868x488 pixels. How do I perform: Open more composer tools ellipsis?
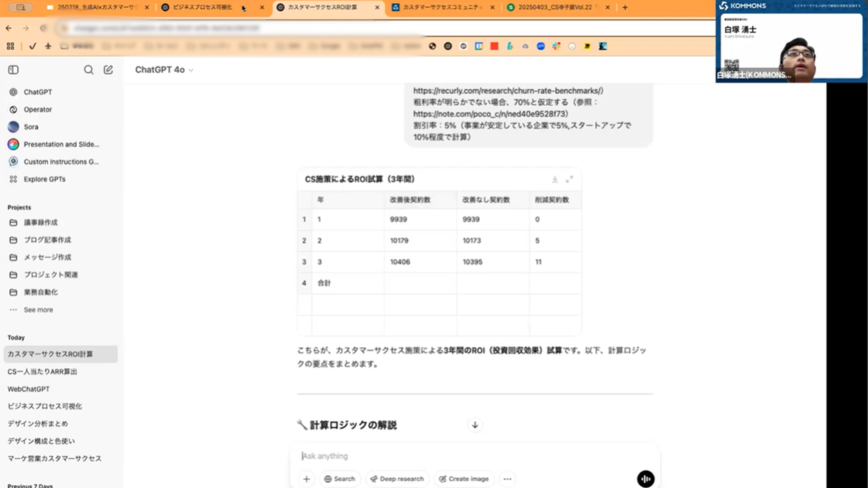pos(507,479)
